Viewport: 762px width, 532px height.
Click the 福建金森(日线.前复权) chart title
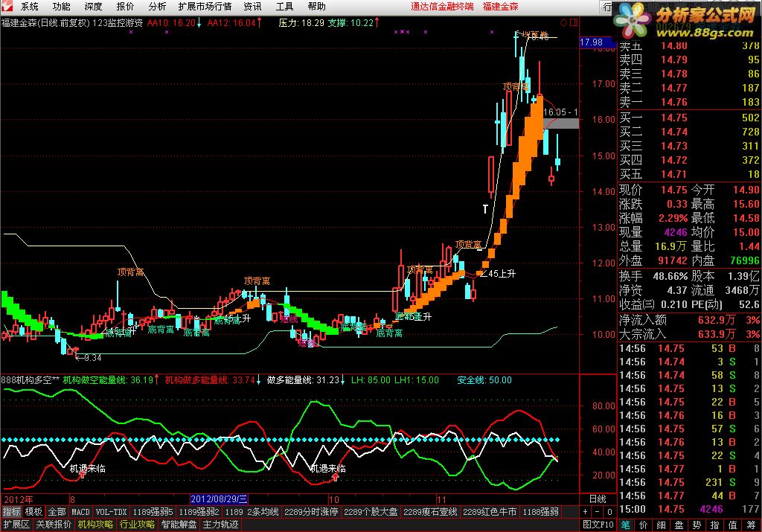45,22
